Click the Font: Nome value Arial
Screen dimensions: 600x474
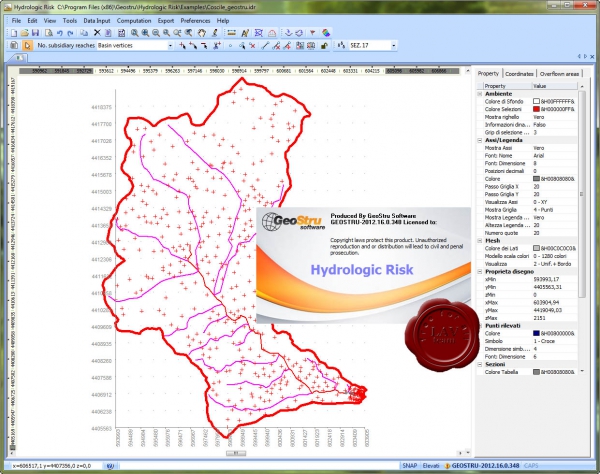(x=539, y=156)
